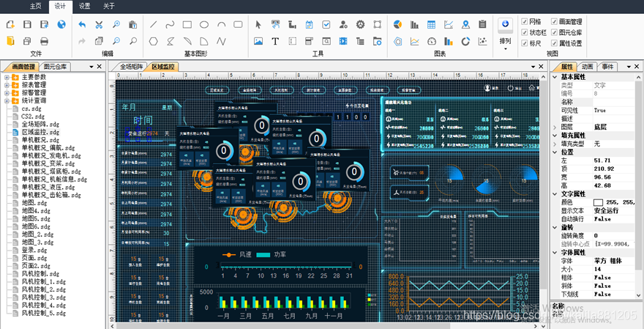Switch to the 动画 properties tab
This screenshot has height=329, width=644.
pyautogui.click(x=588, y=67)
